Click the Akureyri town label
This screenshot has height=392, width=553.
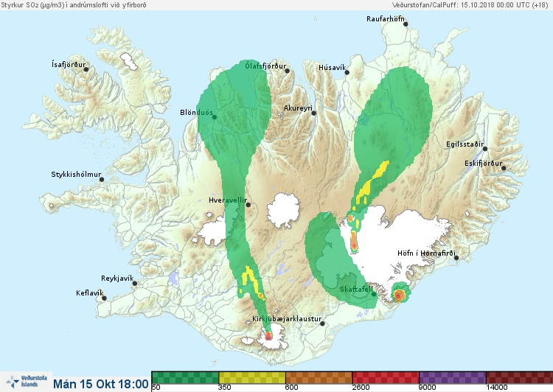coord(298,108)
